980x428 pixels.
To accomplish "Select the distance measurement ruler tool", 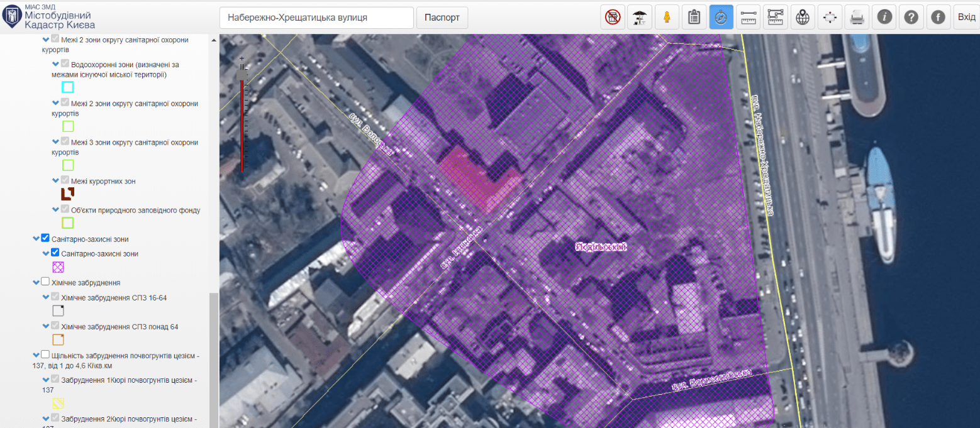I will point(748,18).
